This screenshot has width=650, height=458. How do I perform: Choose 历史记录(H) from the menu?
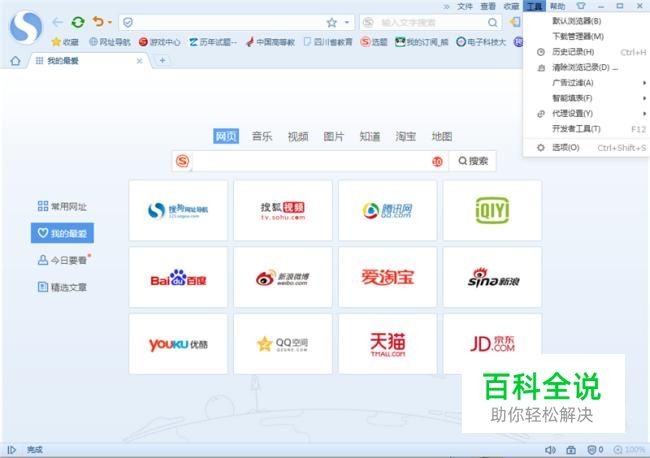tap(586, 52)
